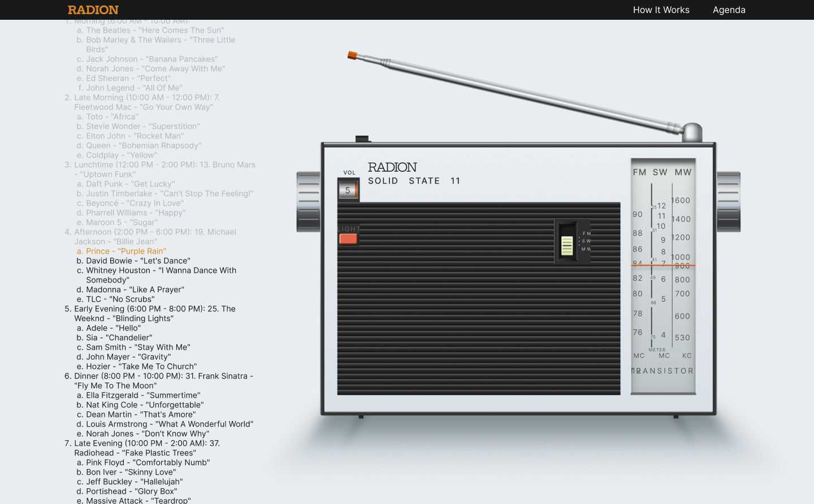This screenshot has width=814, height=504.
Task: Click the RADION brand name on the radio
Action: (392, 167)
